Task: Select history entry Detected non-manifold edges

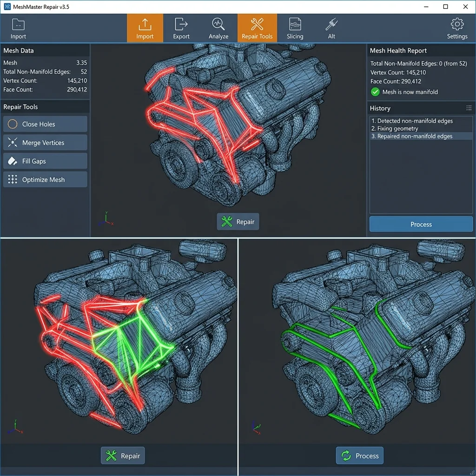Action: (x=421, y=121)
